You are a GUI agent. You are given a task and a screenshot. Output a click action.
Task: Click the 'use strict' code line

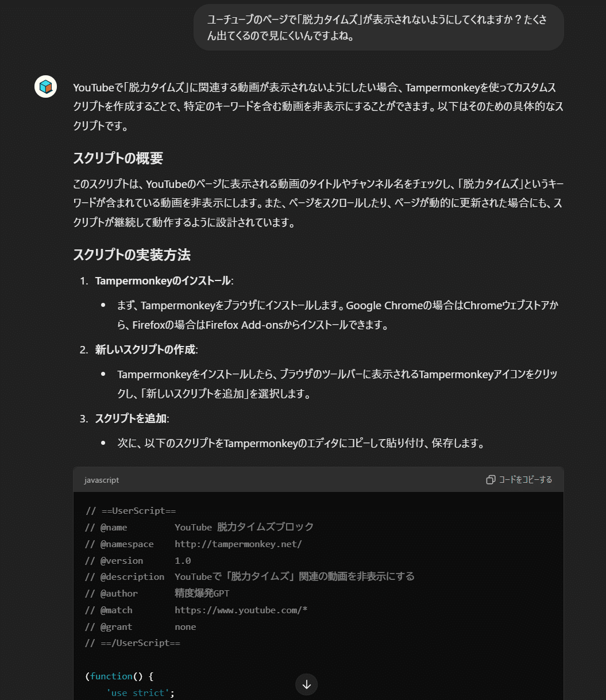140,693
